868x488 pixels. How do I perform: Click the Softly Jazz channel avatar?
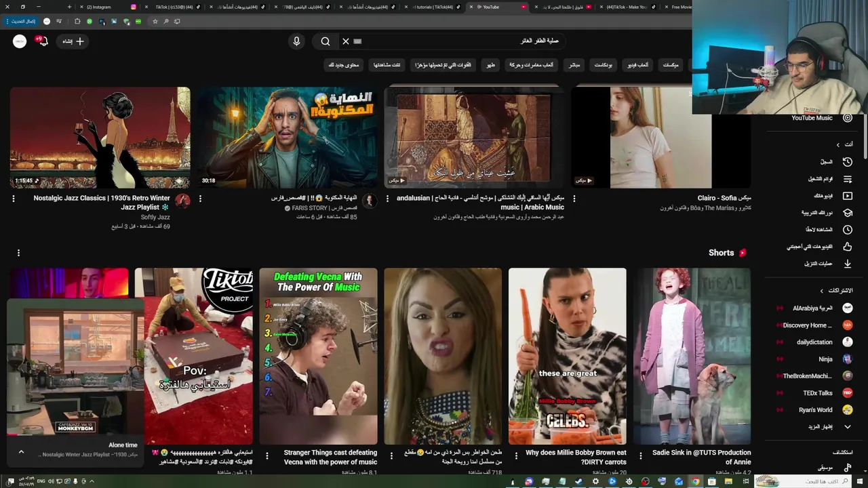(182, 201)
